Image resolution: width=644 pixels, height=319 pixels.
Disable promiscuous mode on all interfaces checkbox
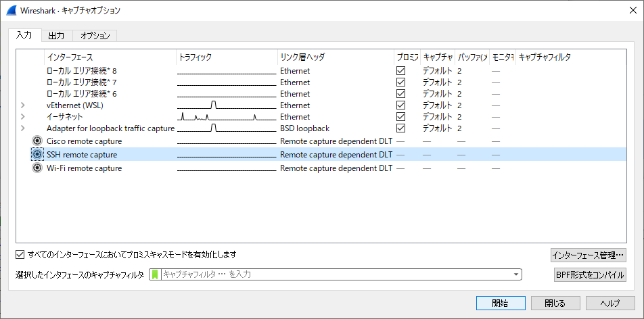[20, 255]
